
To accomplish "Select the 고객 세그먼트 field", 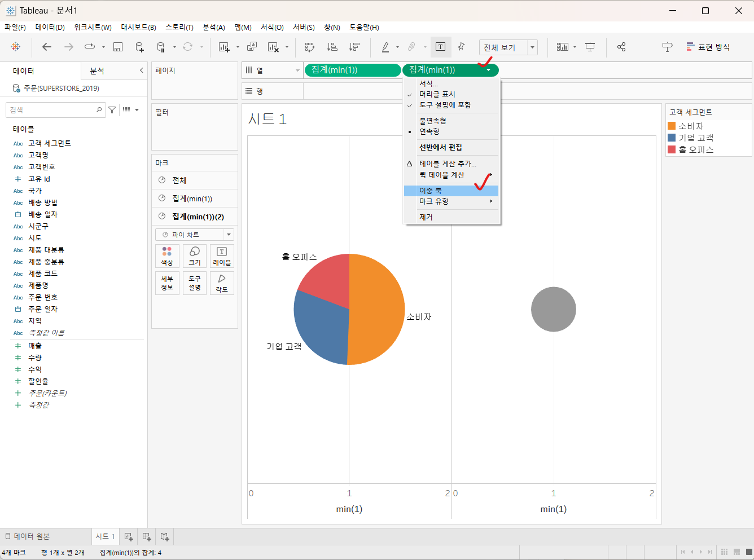I will [50, 143].
